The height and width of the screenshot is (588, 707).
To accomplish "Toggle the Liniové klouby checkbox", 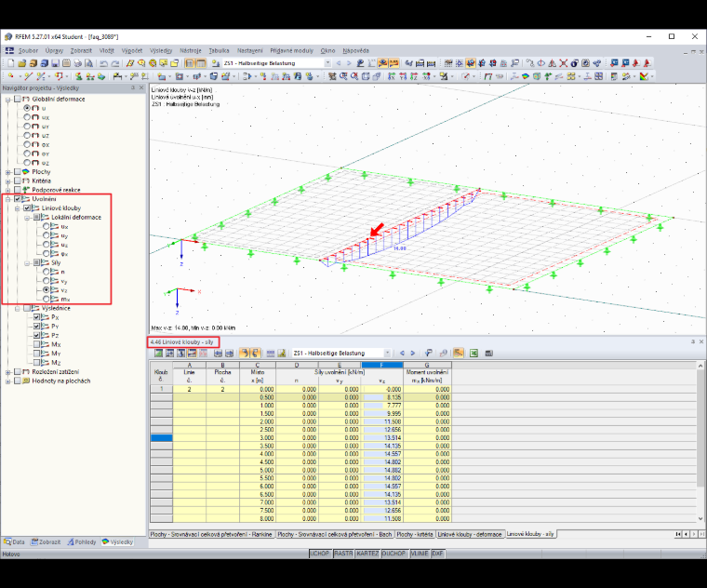I will (27, 207).
